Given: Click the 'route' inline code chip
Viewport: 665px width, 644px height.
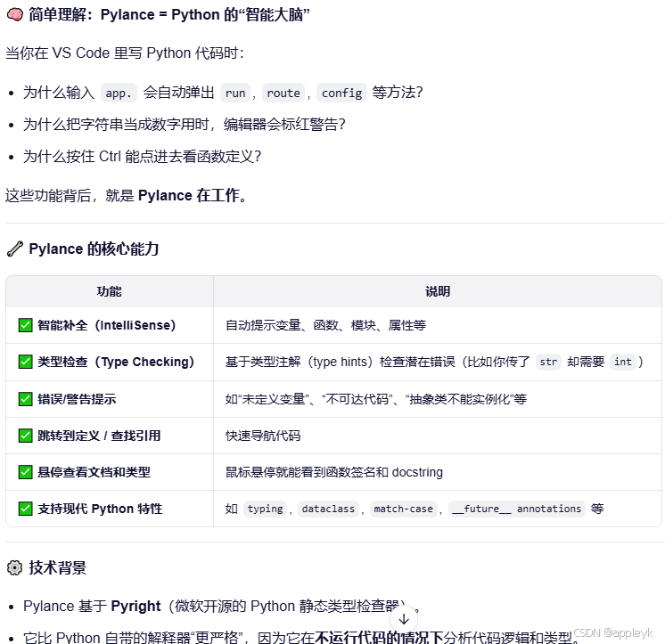Looking at the screenshot, I should 283,93.
